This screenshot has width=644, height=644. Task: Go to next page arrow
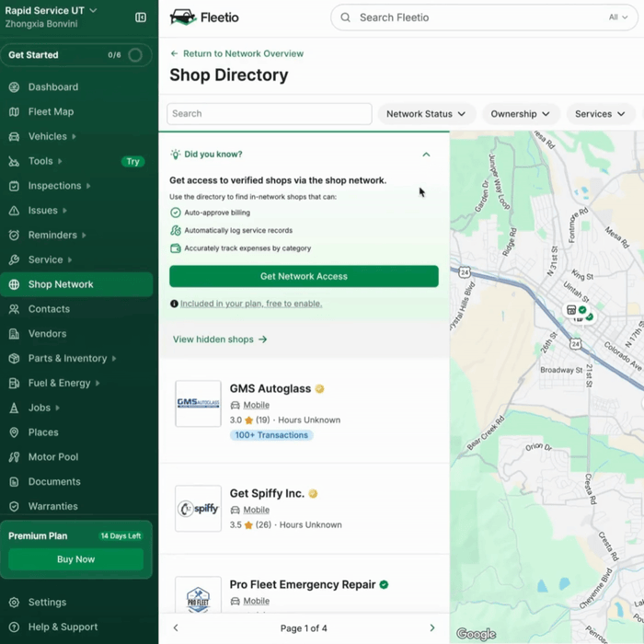[432, 627]
